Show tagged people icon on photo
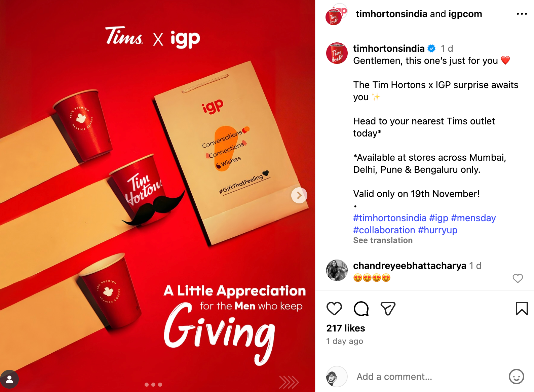The height and width of the screenshot is (392, 534). tap(9, 379)
